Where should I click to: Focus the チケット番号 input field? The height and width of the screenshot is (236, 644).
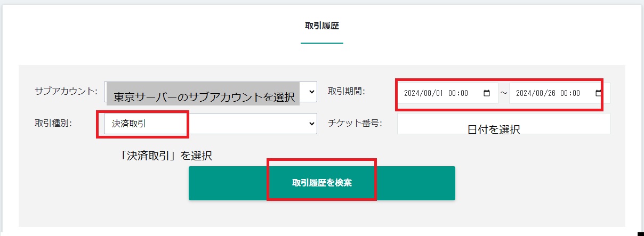coord(503,124)
